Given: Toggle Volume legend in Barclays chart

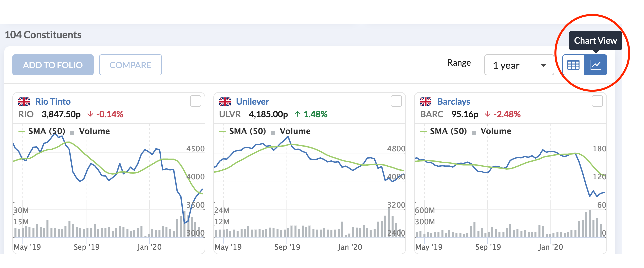Looking at the screenshot, I should [x=492, y=131].
